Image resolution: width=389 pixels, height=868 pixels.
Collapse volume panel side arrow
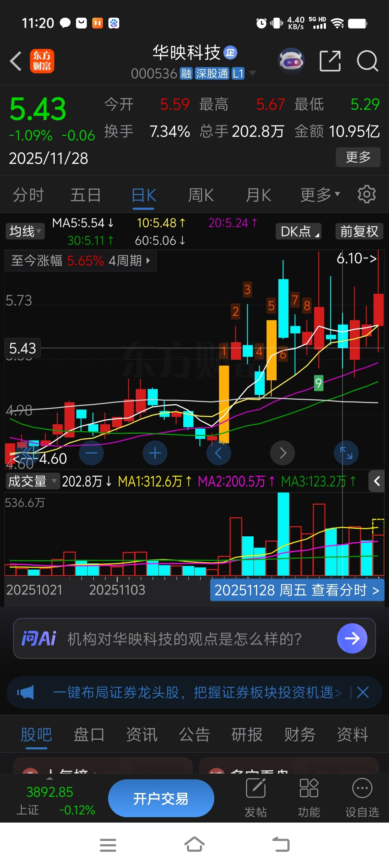377,481
